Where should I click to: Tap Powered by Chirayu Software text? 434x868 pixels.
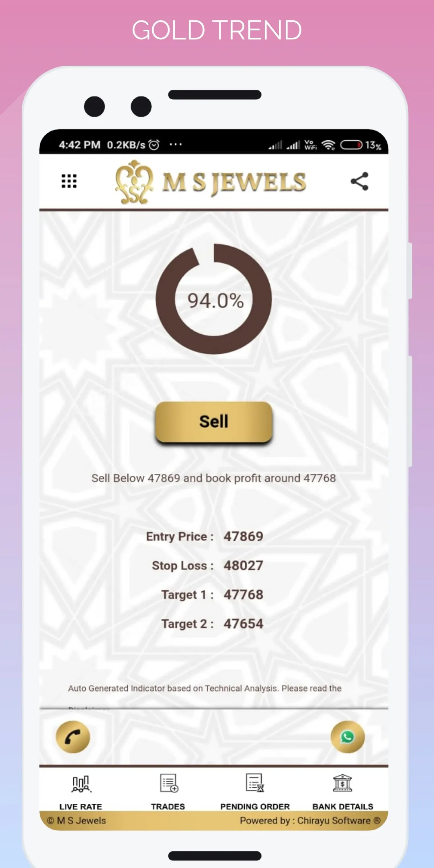point(310,821)
